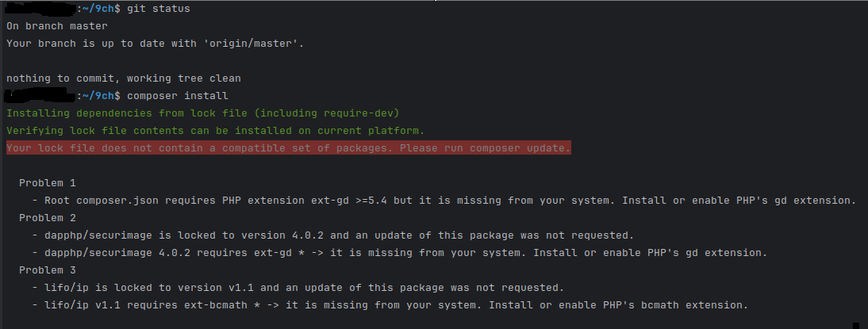The width and height of the screenshot is (868, 329).
Task: Click 'dapphp/securimage 4.0.2 requires ext-gd' line
Action: [400, 253]
